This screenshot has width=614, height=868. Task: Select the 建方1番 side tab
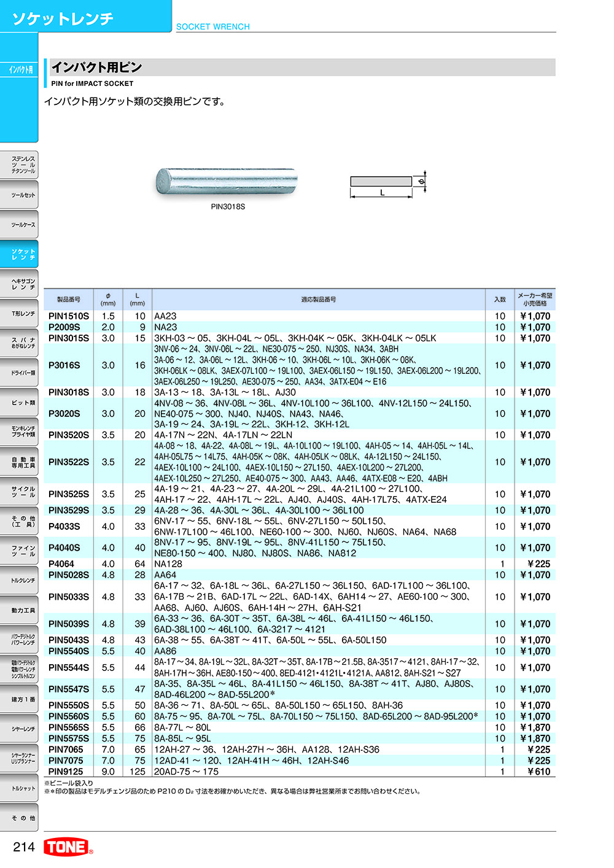click(20, 699)
